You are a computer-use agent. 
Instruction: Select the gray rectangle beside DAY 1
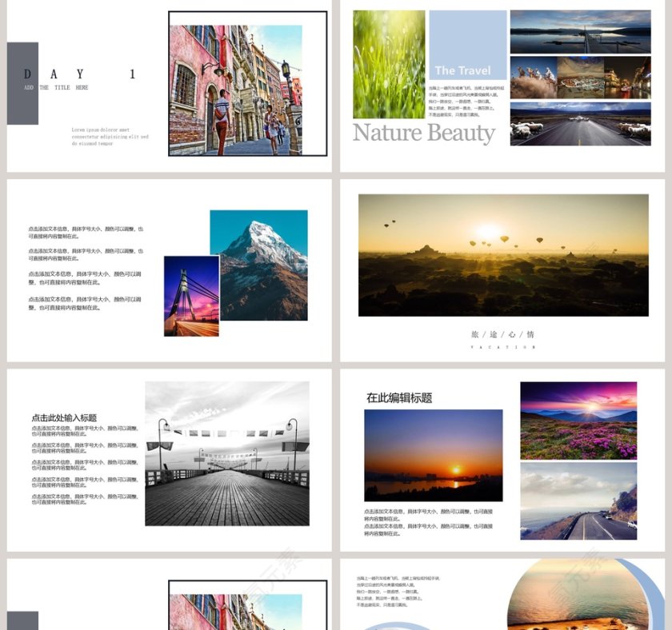22,83
